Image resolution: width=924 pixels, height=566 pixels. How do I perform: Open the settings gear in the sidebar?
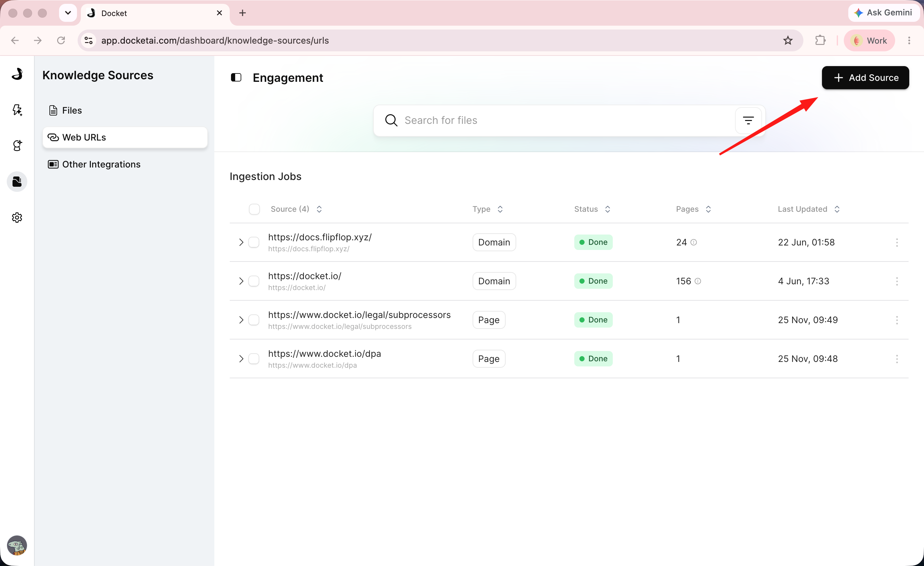pos(17,218)
